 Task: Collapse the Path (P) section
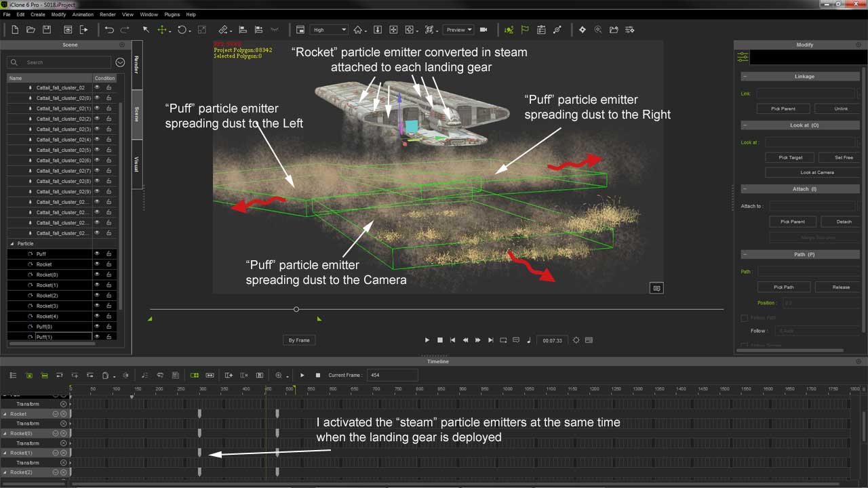pyautogui.click(x=745, y=254)
